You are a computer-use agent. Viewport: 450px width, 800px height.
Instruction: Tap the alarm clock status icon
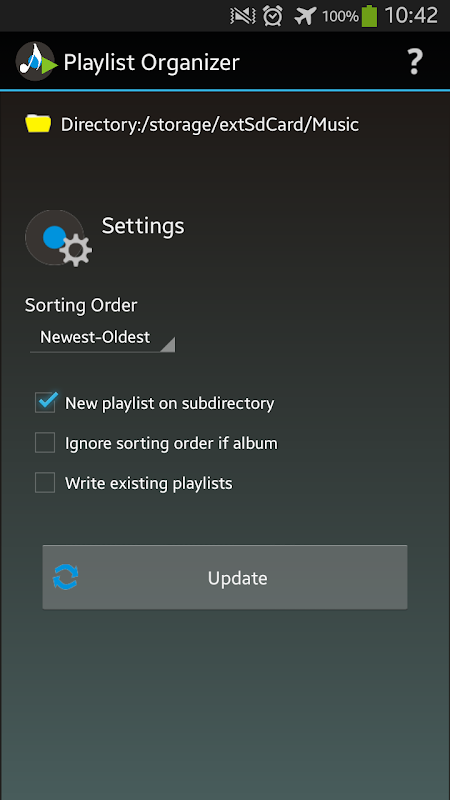(273, 16)
